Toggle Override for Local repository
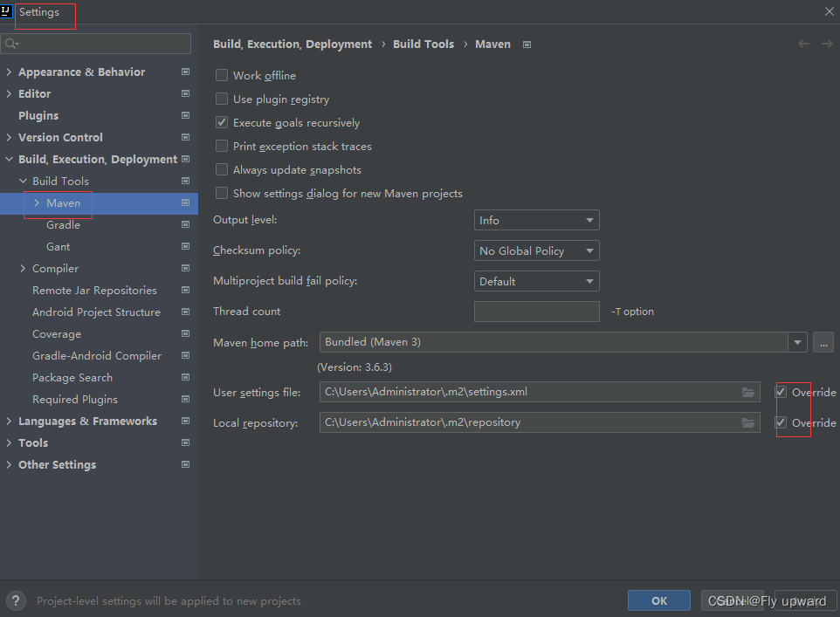840x617 pixels. tap(781, 423)
